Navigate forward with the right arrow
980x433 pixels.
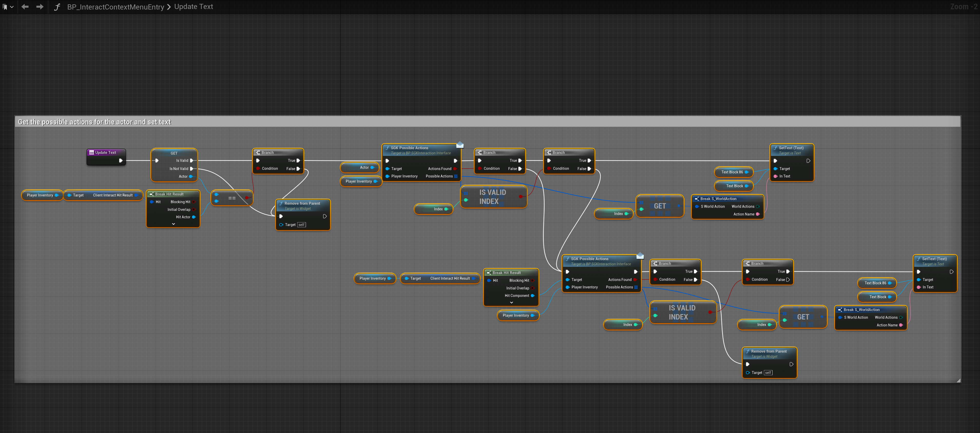[x=40, y=7]
